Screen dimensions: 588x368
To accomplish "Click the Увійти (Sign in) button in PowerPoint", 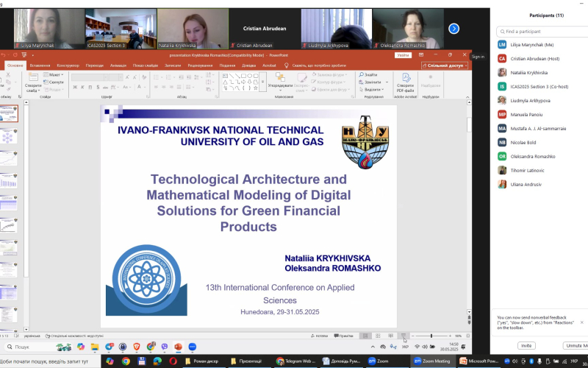I will (x=403, y=55).
